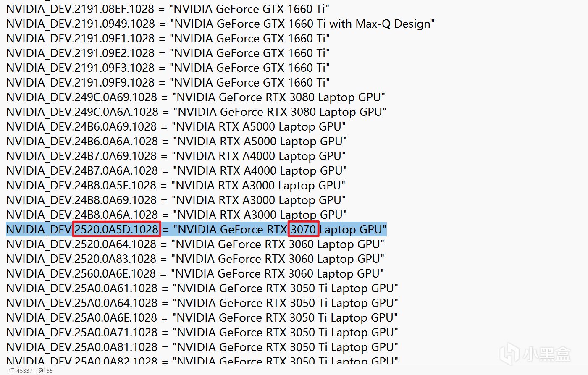Click the 24B8.0A5E.1028 RTX A3000 line
Viewport: 588px width, 375px height.
(x=176, y=185)
